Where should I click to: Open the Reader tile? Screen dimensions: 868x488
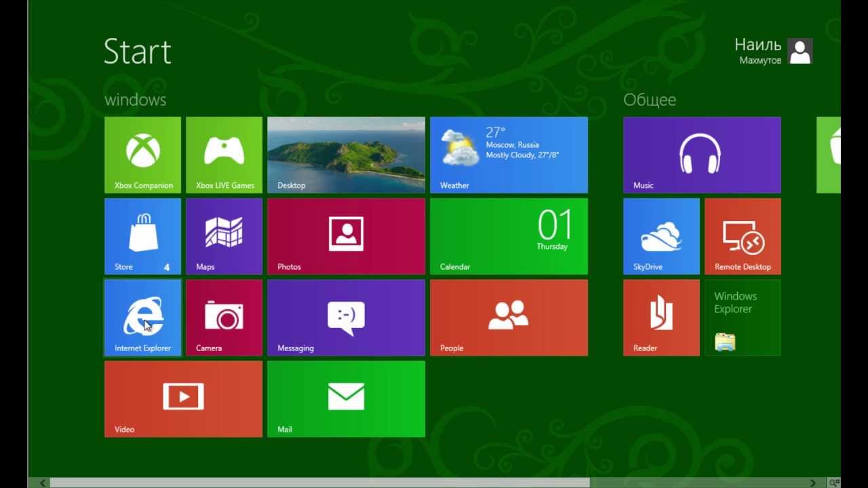[661, 318]
